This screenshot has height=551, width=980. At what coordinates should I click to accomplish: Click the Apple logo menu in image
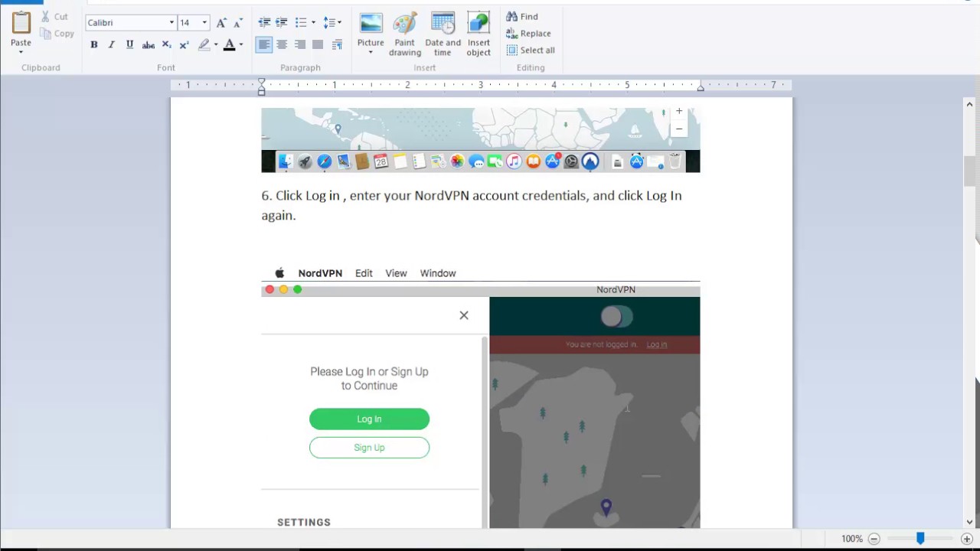279,273
